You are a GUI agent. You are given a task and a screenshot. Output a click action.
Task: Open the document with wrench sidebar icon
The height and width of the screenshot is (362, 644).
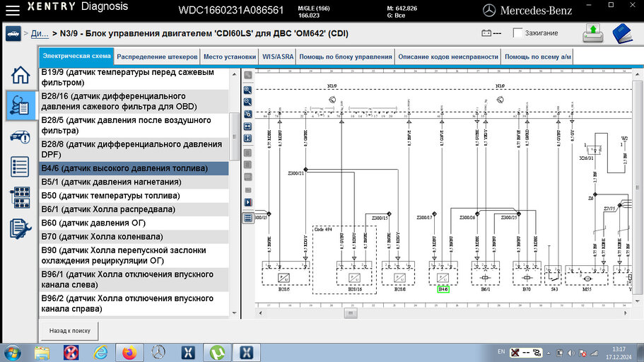point(20,228)
